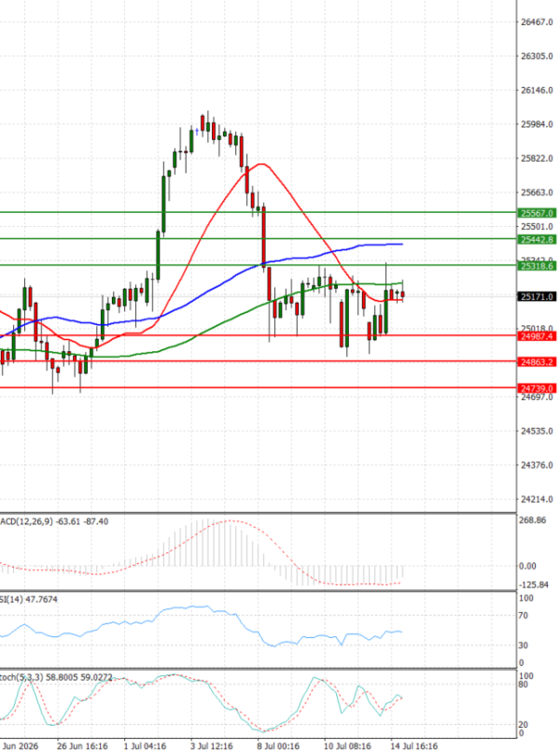Click the green 25318.6 resistance price tag
Screen dimensions: 560x752
[x=537, y=265]
